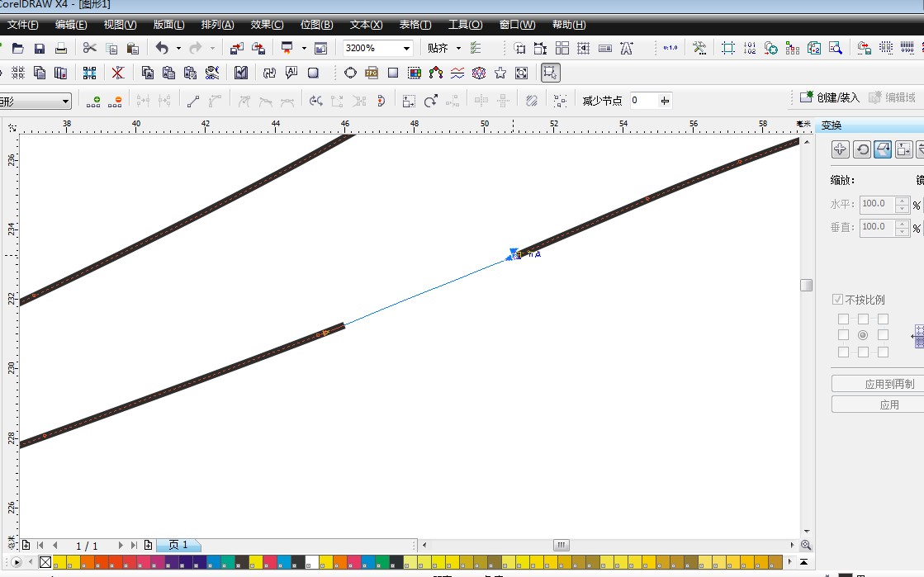Check the bottom-left anchor point box
Image resolution: width=924 pixels, height=577 pixels.
click(843, 352)
